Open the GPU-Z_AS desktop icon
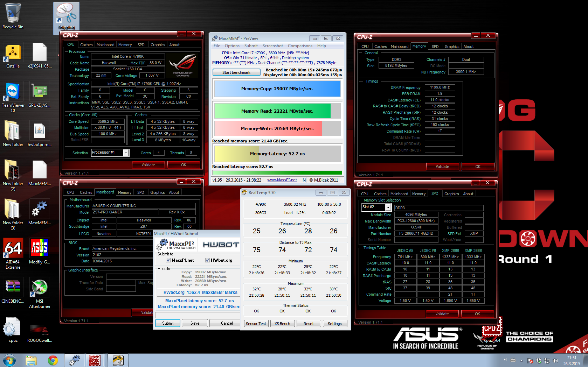588x367 pixels. click(40, 94)
